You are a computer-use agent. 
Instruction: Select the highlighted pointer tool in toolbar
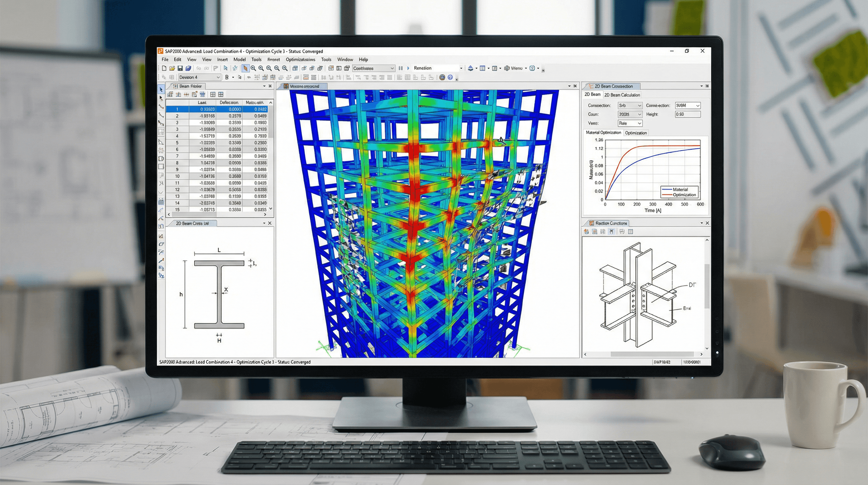245,68
